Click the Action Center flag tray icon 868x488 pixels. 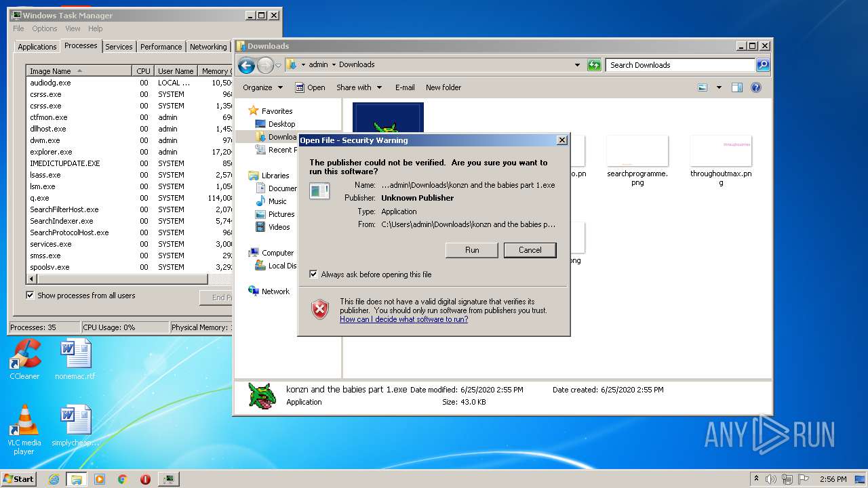pos(804,479)
